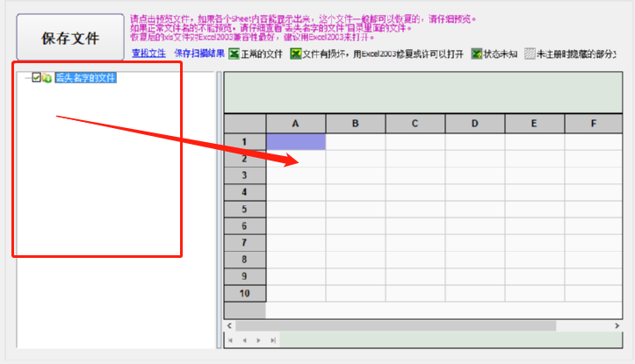Select row header 8
The image size is (635, 364).
pyautogui.click(x=245, y=260)
